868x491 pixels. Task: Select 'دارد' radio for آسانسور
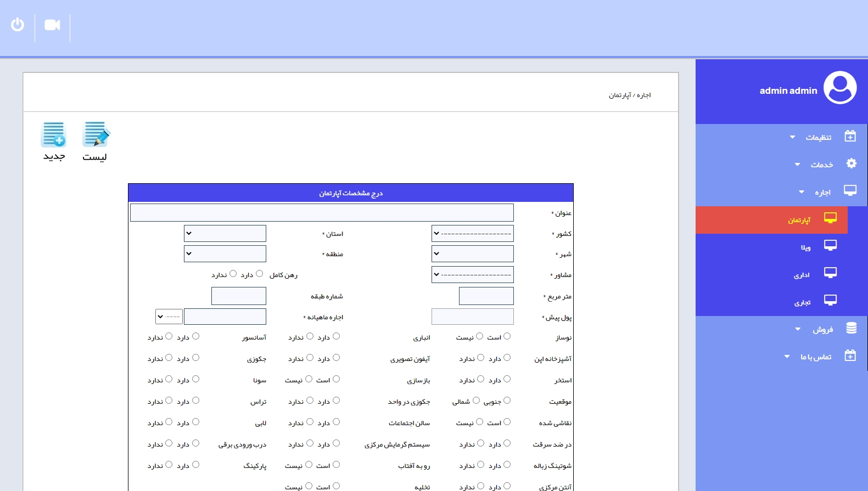tap(195, 336)
